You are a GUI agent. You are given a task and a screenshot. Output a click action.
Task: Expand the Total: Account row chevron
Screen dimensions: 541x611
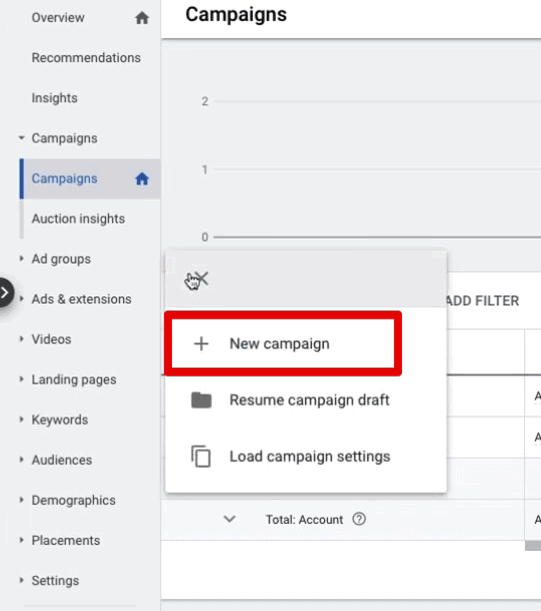tap(230, 519)
